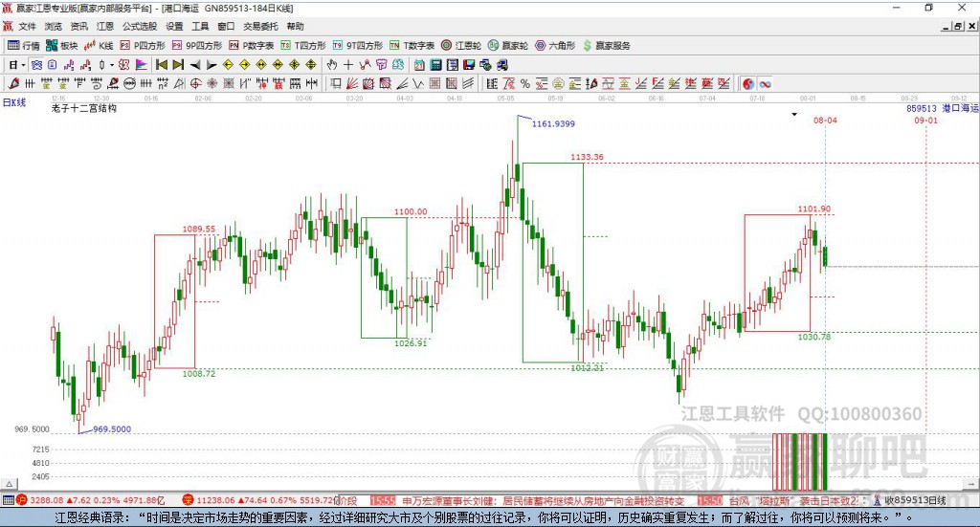Open the chart dropdown triangle above 08-04
This screenshot has width=980, height=527.
[x=794, y=114]
